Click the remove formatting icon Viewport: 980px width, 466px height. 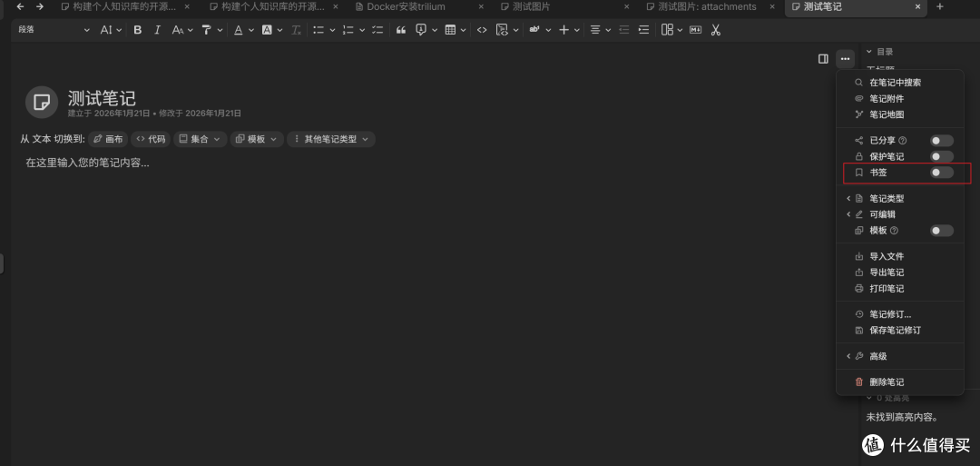click(x=297, y=29)
